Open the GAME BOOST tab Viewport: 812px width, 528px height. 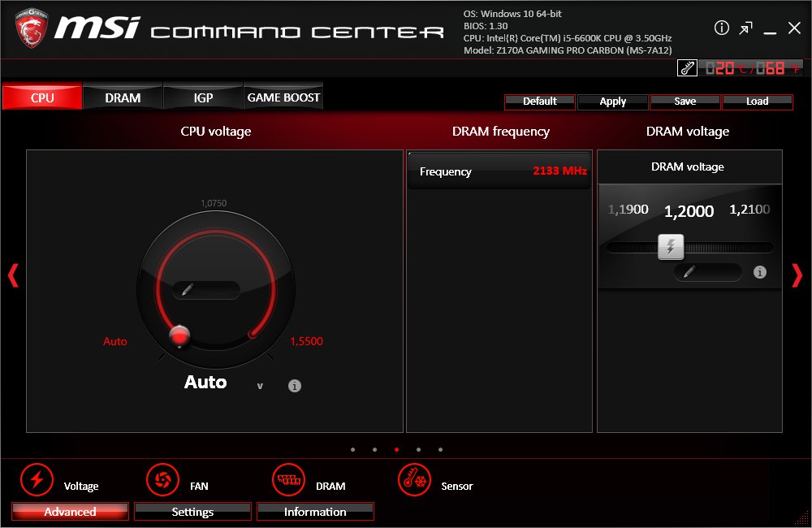point(283,97)
